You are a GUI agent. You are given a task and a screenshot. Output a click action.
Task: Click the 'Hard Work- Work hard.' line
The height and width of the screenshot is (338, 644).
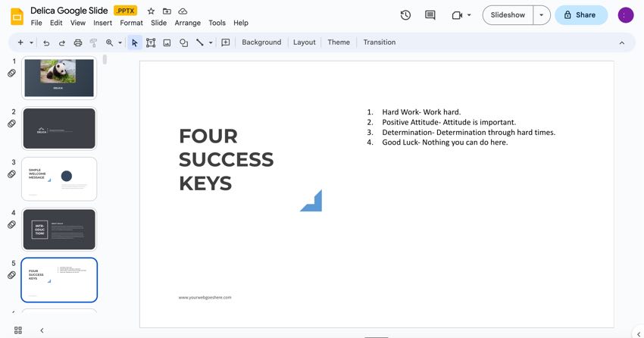tap(421, 112)
